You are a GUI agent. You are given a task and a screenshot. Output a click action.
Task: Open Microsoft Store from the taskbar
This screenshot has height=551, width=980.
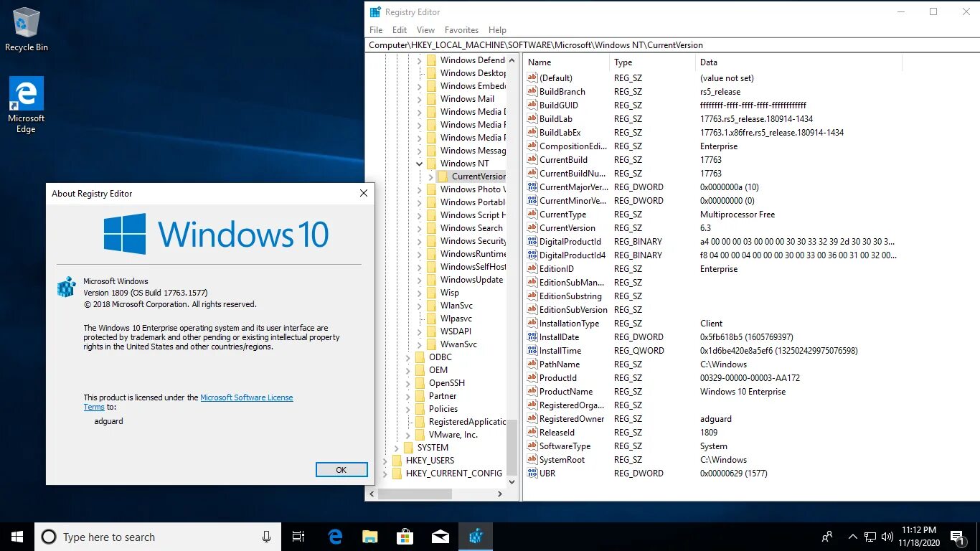tap(405, 537)
